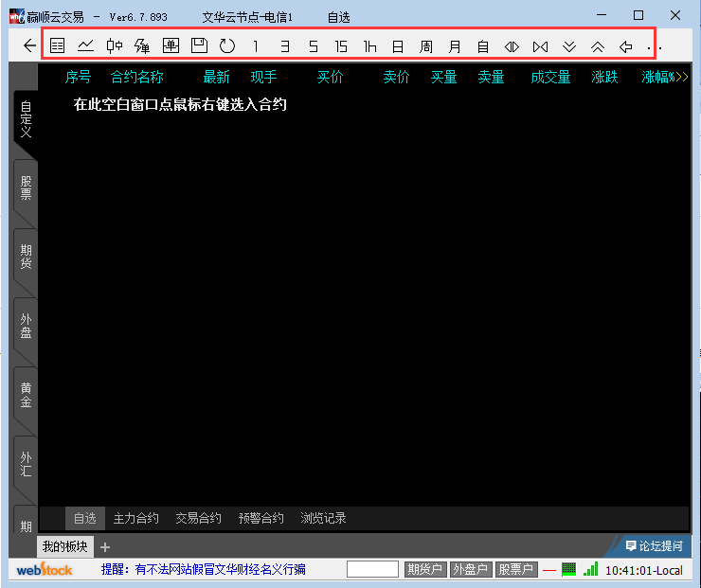Image resolution: width=701 pixels, height=588 pixels.
Task: Open the K-line candlestick chart icon
Action: (x=115, y=45)
